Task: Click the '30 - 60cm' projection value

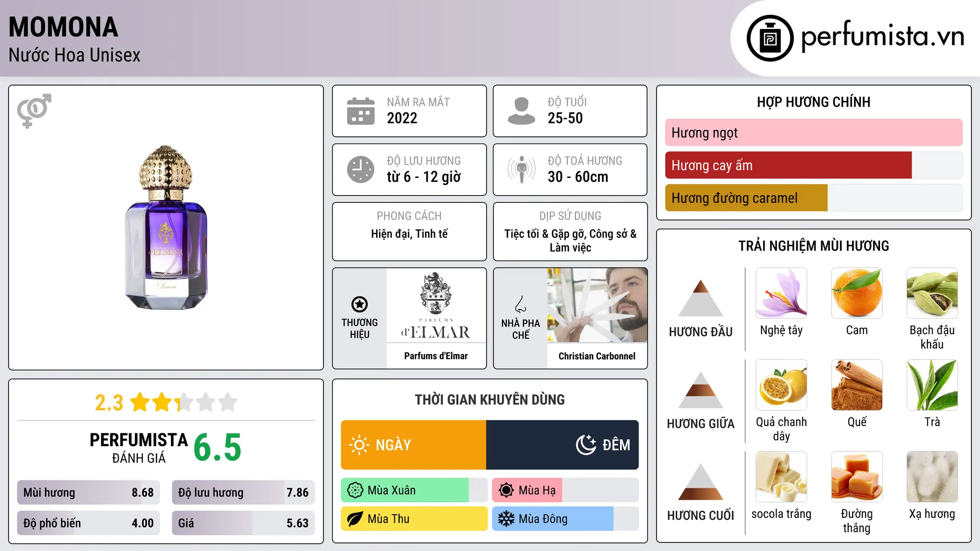Action: coord(578,177)
